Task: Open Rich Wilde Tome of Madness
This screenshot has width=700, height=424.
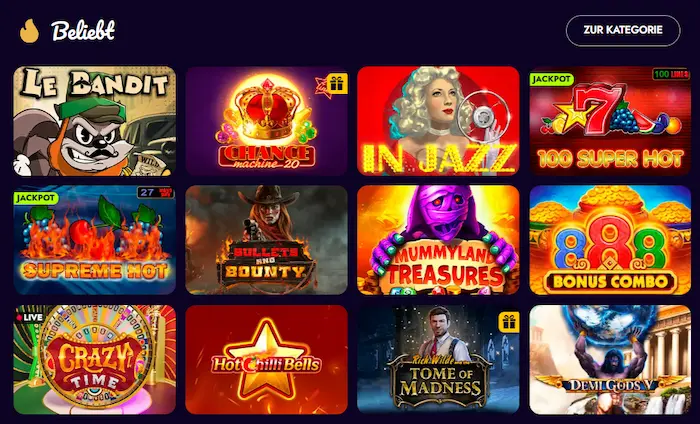Action: [x=438, y=360]
